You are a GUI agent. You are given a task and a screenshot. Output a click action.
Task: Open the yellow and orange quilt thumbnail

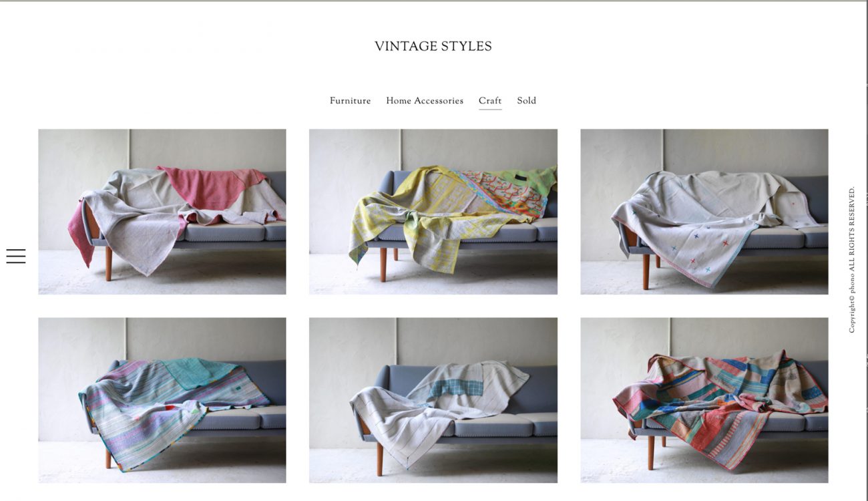433,212
